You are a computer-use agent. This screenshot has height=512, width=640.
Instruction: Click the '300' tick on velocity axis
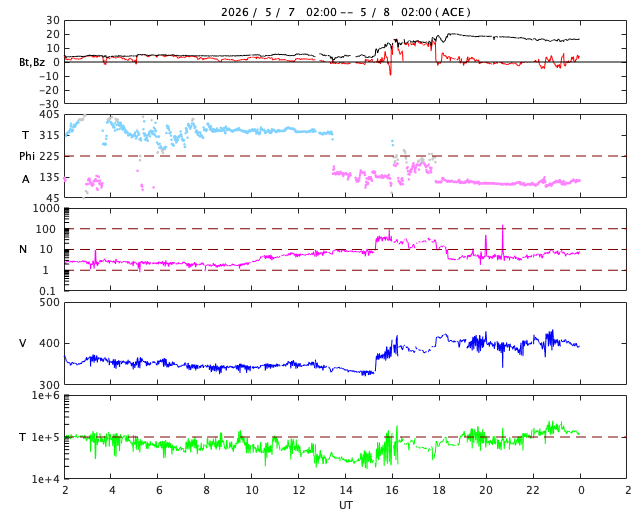pyautogui.click(x=49, y=385)
